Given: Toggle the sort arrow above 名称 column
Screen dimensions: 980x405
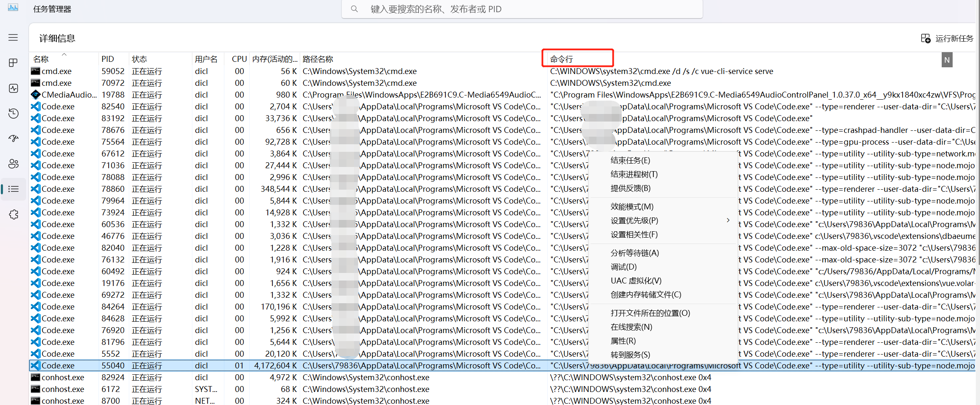Looking at the screenshot, I should click(x=64, y=54).
